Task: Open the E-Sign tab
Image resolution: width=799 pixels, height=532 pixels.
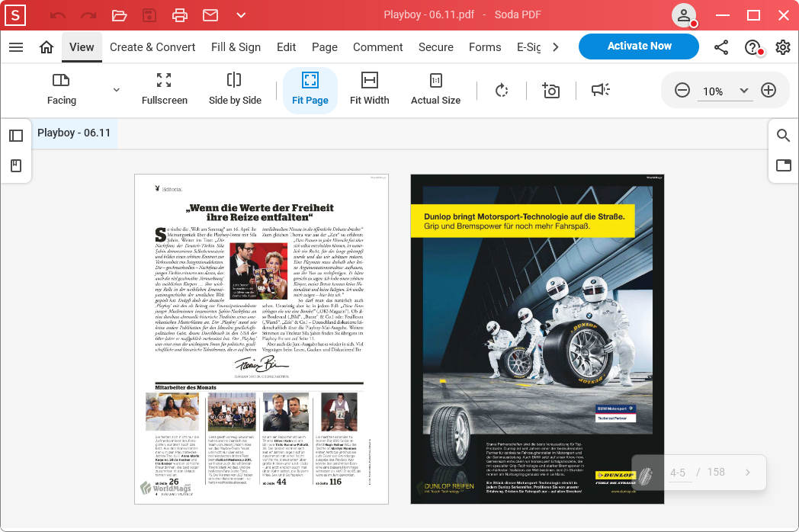Action: (x=529, y=47)
